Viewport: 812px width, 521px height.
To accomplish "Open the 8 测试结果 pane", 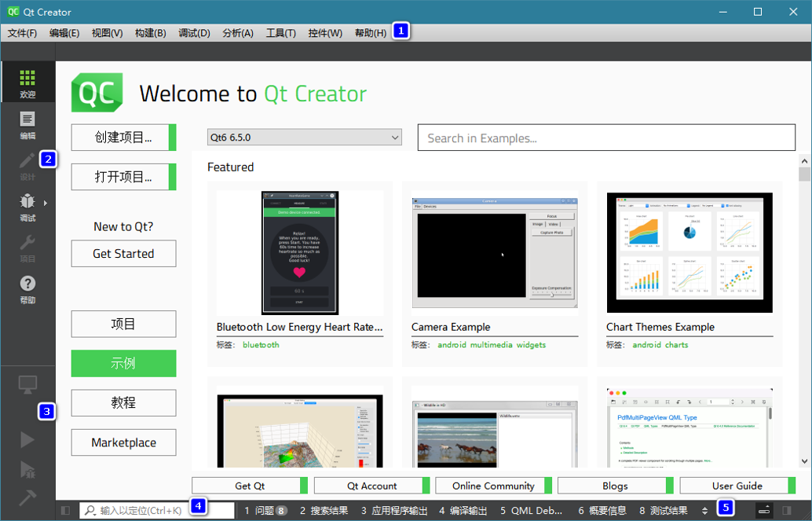I will pyautogui.click(x=664, y=511).
